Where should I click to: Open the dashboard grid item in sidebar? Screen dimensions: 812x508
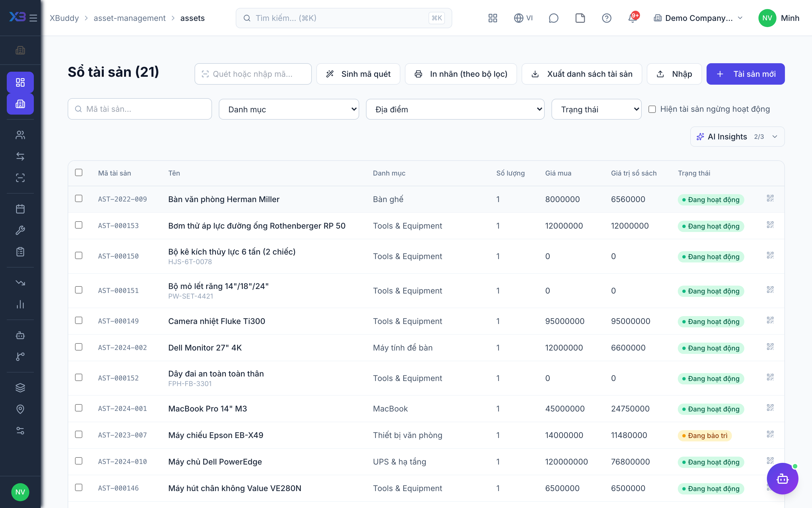[20, 82]
